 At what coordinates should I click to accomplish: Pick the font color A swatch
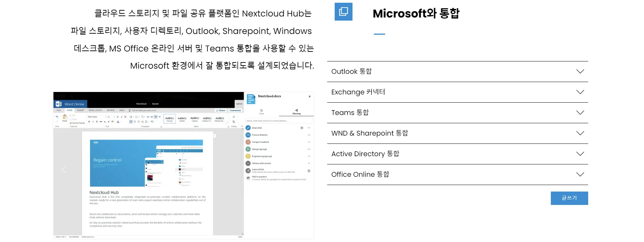(x=118, y=122)
